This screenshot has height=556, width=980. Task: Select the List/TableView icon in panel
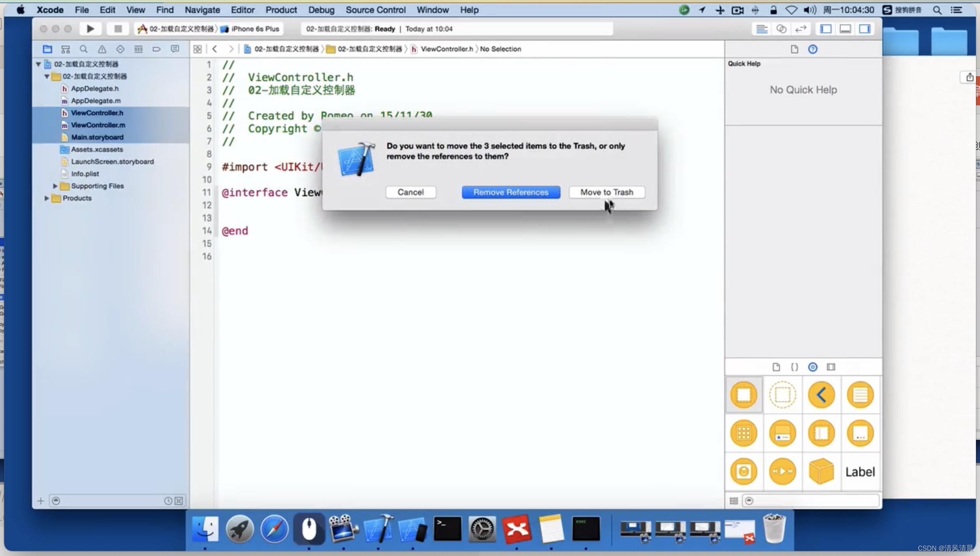(860, 395)
